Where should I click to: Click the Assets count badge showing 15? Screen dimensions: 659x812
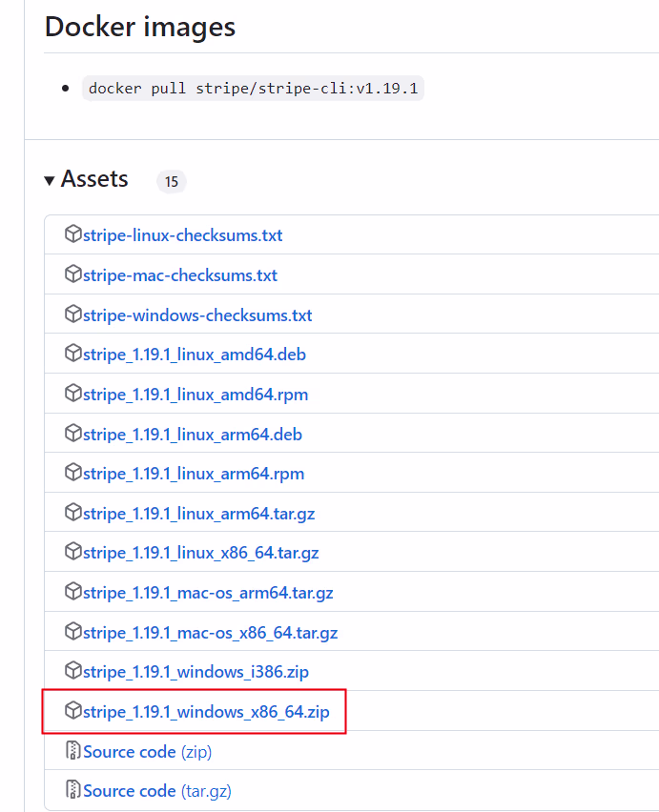(172, 182)
